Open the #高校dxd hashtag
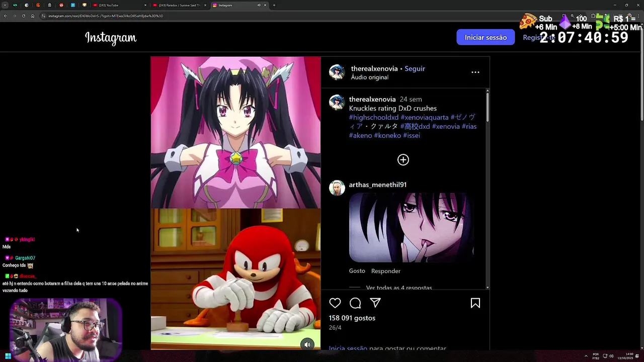This screenshot has height=362, width=644. click(x=415, y=126)
